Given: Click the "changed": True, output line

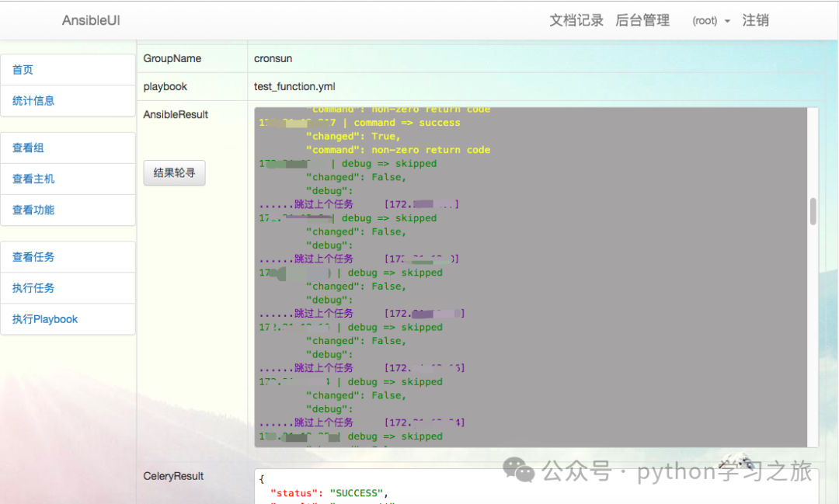Looking at the screenshot, I should [353, 137].
